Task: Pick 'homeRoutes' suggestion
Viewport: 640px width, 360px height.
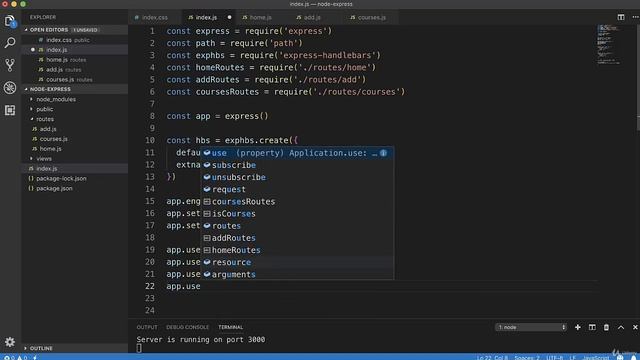Action: [297, 250]
